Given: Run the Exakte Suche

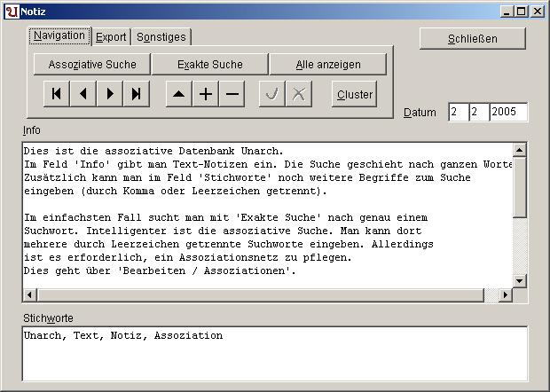Looking at the screenshot, I should coord(210,65).
